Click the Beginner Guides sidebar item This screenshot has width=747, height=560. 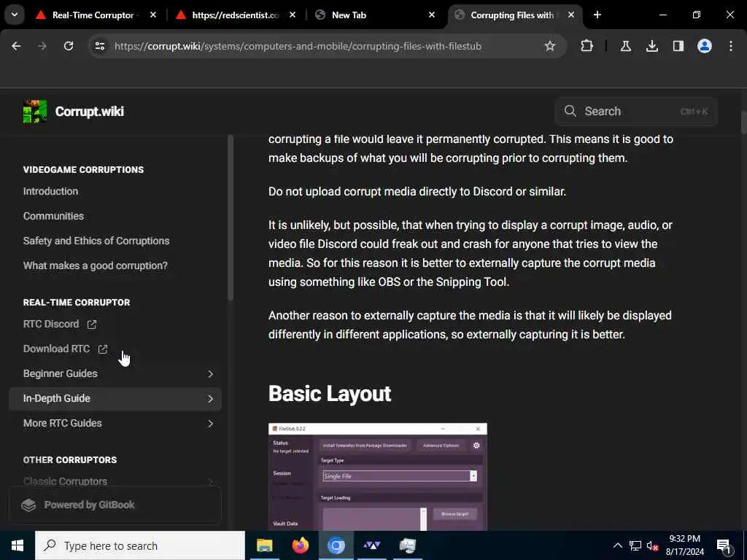[x=115, y=374]
